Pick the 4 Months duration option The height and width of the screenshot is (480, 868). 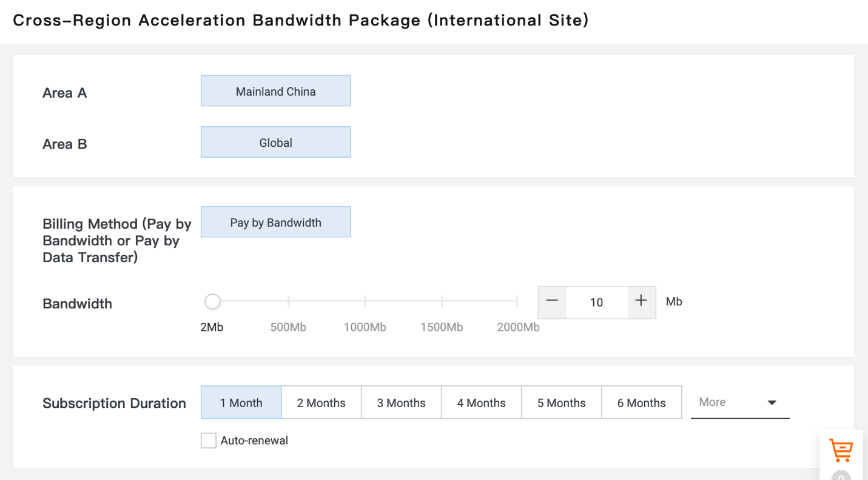tap(481, 403)
